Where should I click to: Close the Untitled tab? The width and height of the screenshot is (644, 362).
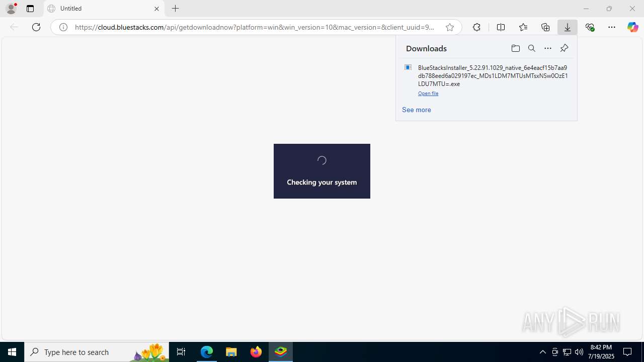coord(156,9)
